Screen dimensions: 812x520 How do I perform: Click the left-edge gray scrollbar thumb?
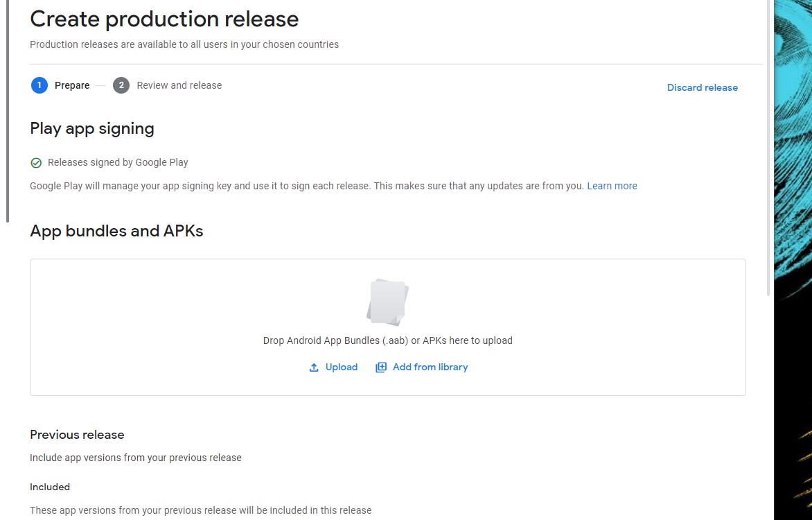click(x=8, y=111)
